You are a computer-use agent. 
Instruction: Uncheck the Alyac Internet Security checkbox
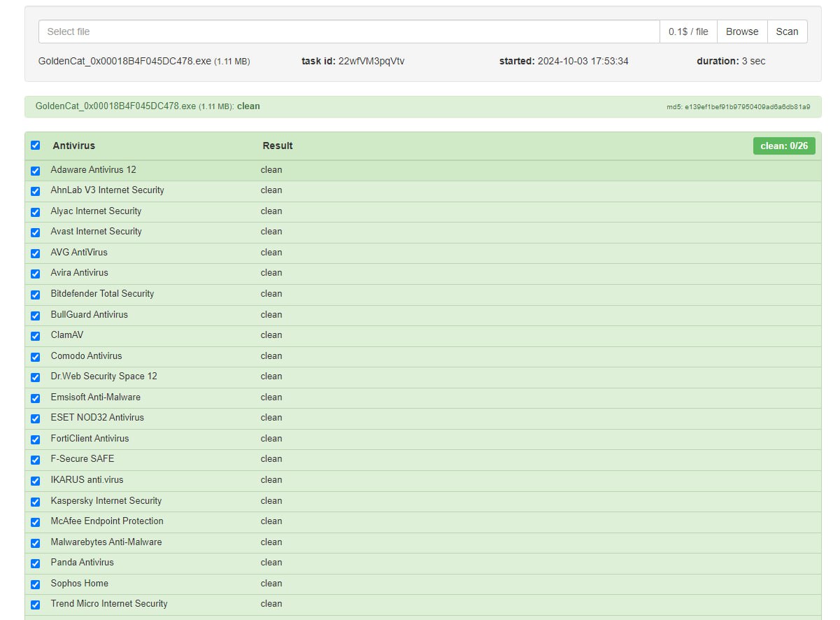click(x=36, y=212)
